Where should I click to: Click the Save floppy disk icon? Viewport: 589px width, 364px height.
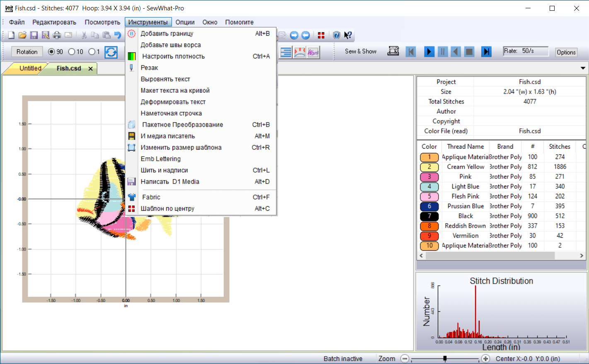click(x=34, y=35)
